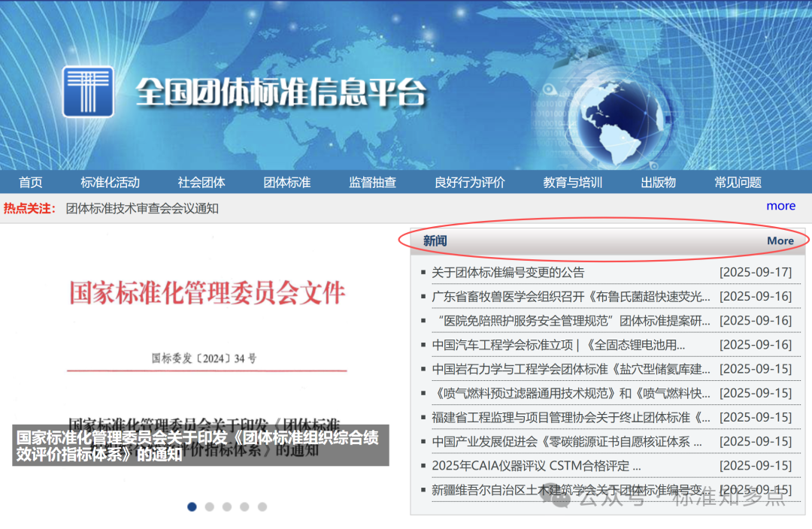
Task: Click the blue platform logo icon
Action: (88, 92)
